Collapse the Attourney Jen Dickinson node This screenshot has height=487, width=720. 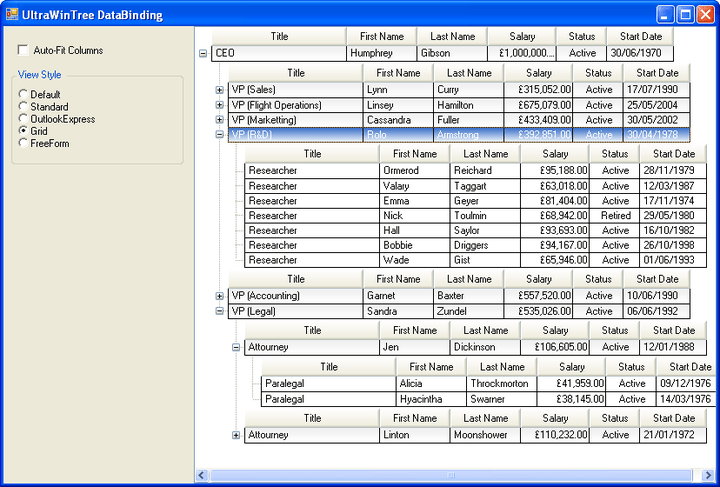tap(236, 347)
